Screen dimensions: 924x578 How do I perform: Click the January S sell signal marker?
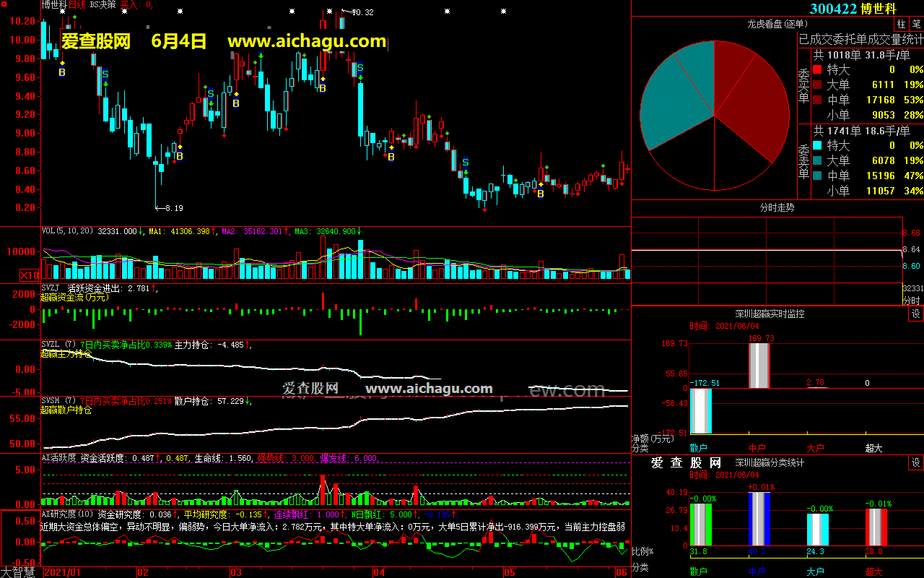tap(105, 74)
